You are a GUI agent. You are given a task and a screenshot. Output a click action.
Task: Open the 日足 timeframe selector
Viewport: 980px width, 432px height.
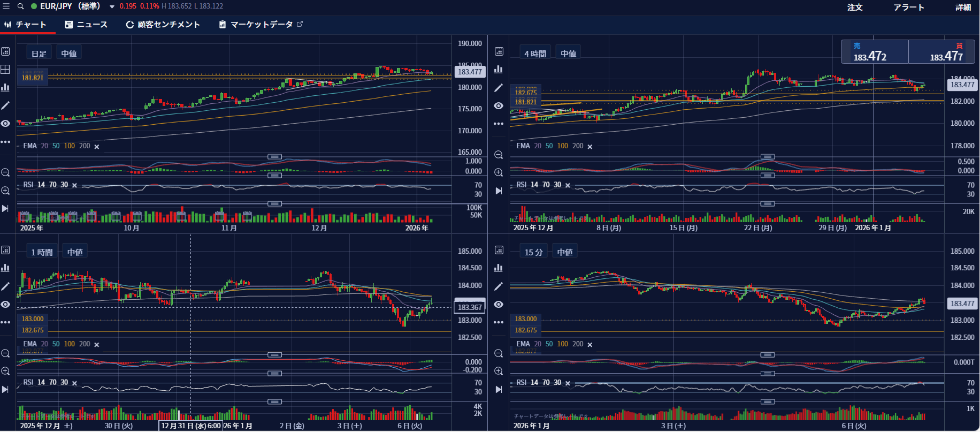pos(39,54)
